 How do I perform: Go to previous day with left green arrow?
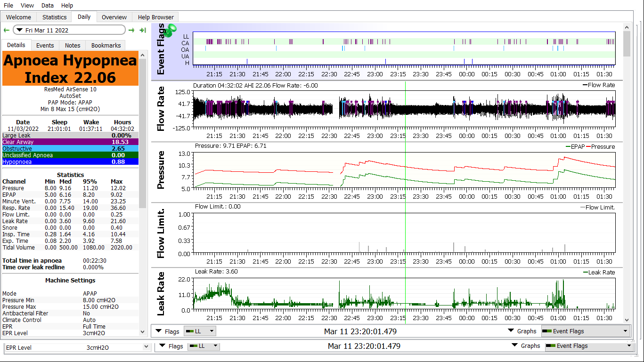coord(6,30)
